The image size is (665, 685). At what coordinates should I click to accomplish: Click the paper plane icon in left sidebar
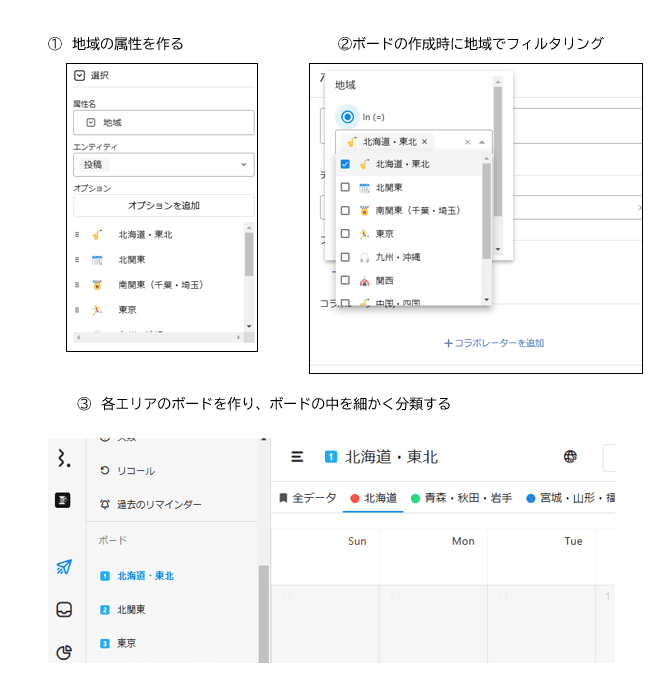(x=64, y=567)
